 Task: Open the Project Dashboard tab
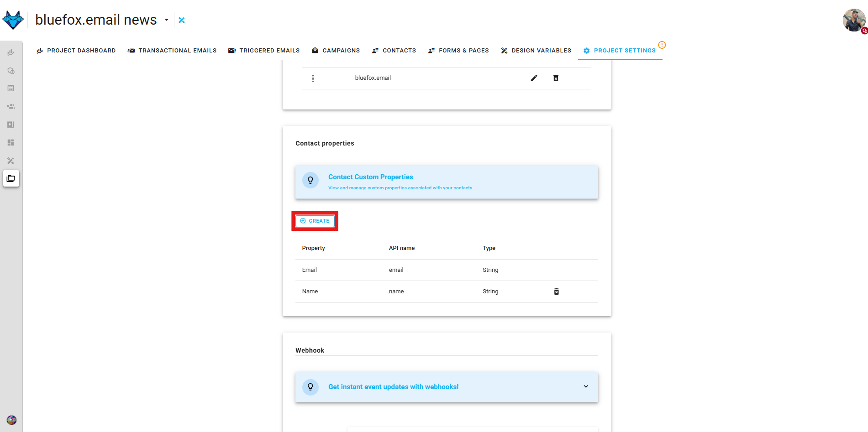(76, 51)
